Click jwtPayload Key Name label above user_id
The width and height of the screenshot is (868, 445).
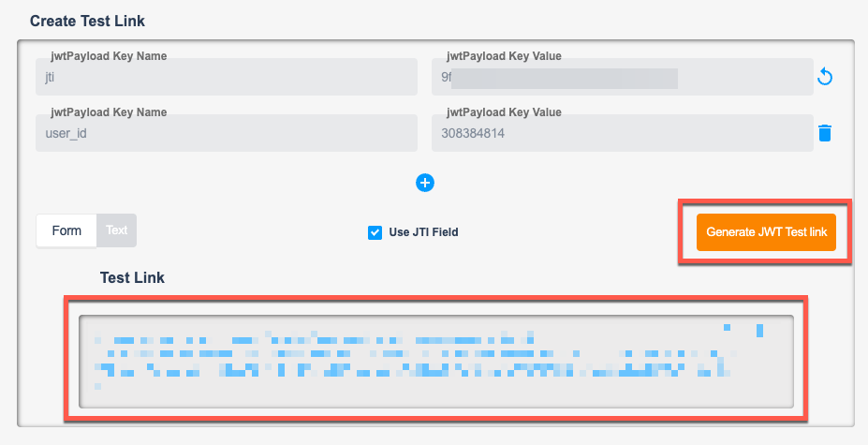tap(109, 111)
